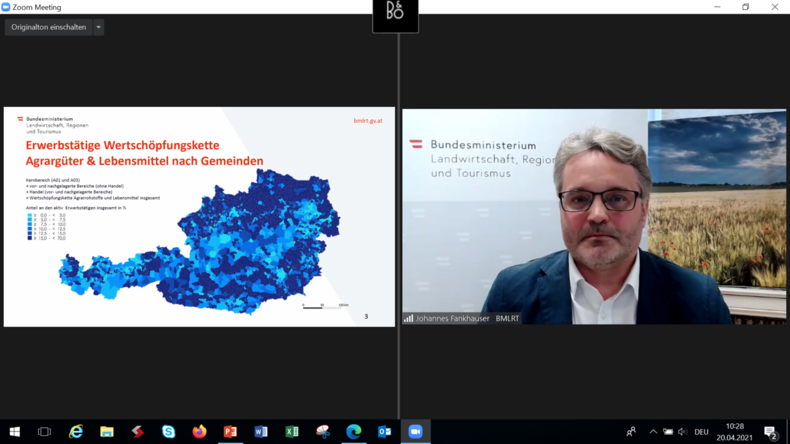Open the notification center with 2 alerts

[x=771, y=432]
